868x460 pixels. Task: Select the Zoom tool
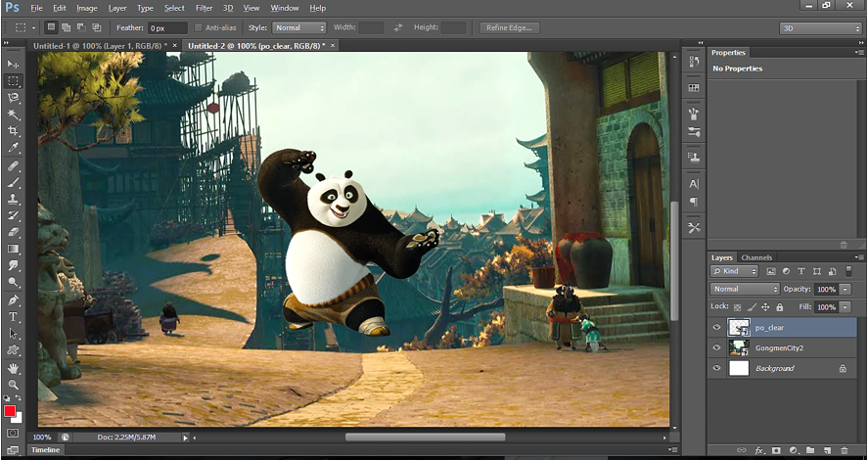[x=14, y=385]
